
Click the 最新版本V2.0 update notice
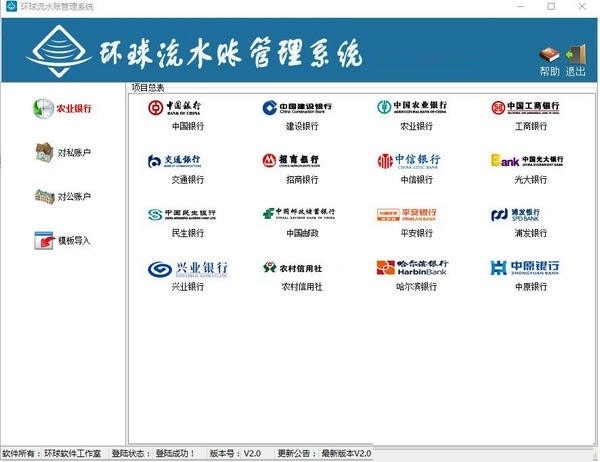coord(346,454)
